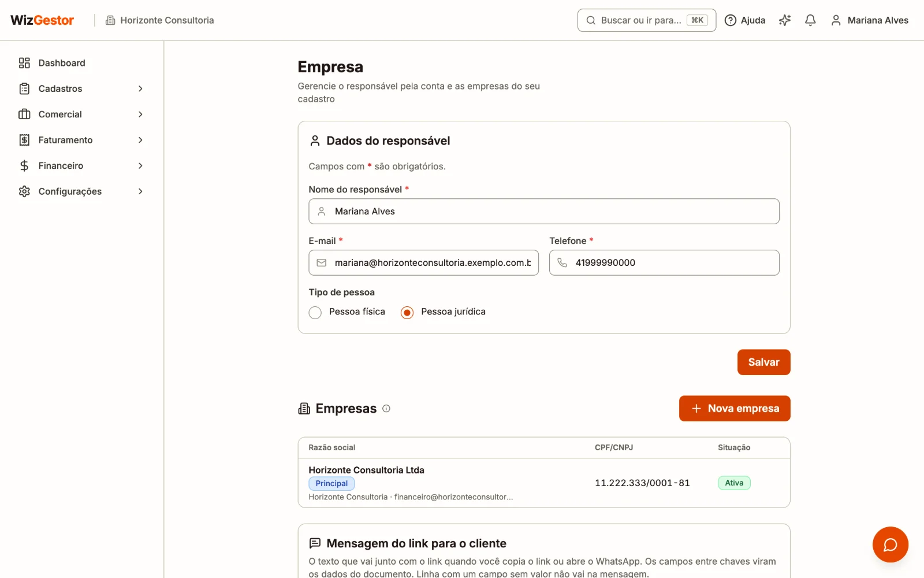The height and width of the screenshot is (578, 924).
Task: Click the Dashboard grid icon
Action: 24,63
